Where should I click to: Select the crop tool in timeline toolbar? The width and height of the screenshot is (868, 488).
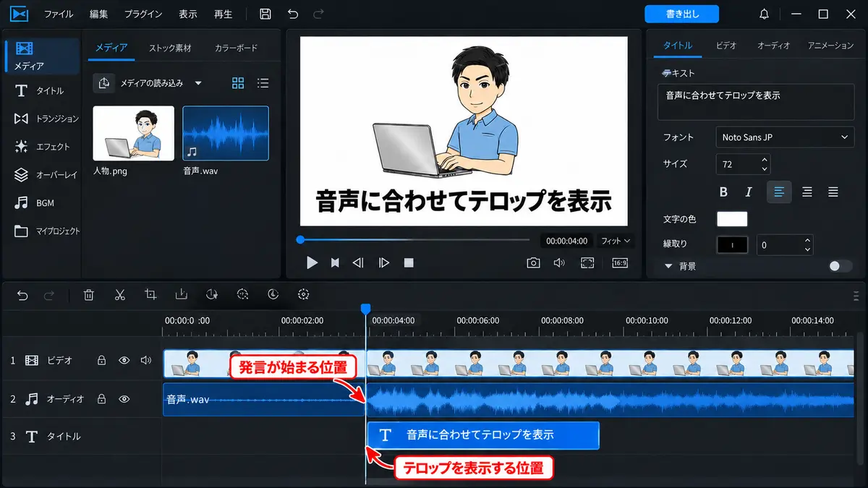pos(150,294)
